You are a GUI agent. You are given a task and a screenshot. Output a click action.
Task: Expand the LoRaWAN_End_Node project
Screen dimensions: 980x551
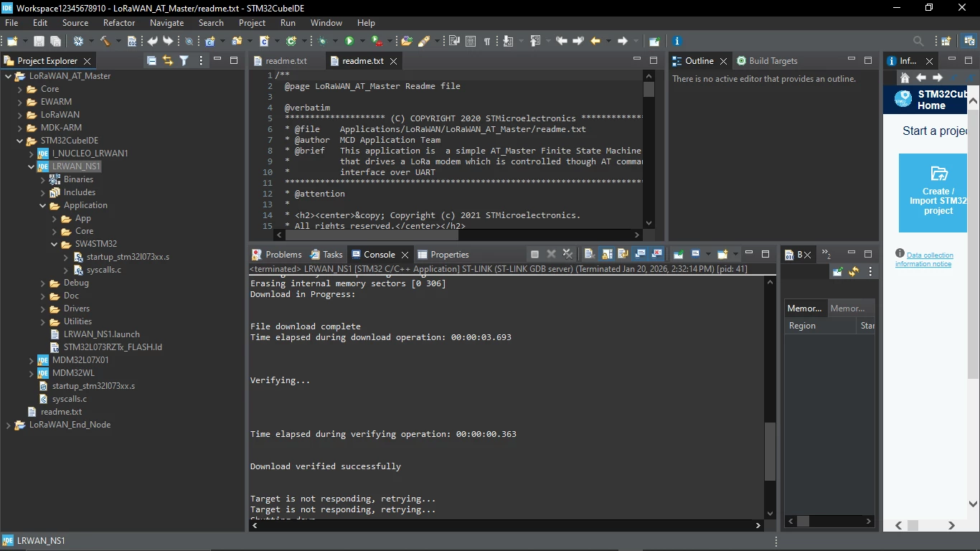click(9, 425)
